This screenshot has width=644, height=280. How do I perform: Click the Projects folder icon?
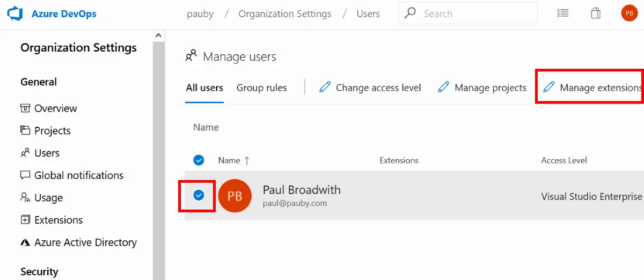click(25, 130)
